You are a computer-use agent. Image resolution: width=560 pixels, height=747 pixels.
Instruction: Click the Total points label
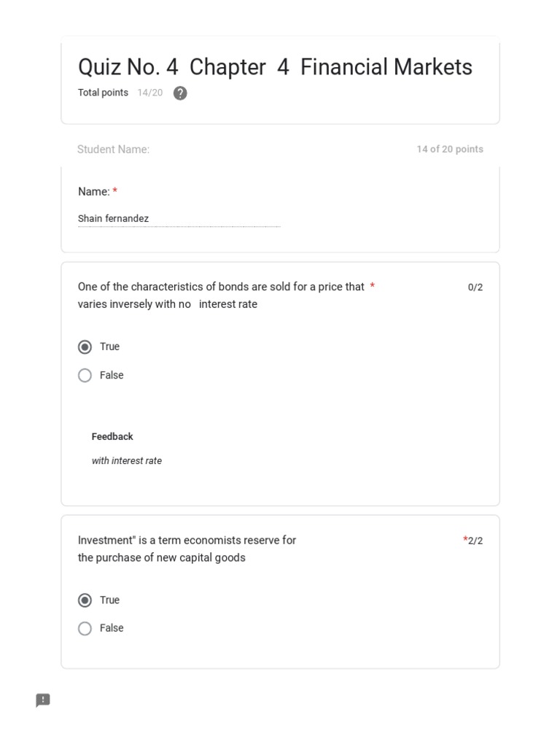click(103, 93)
